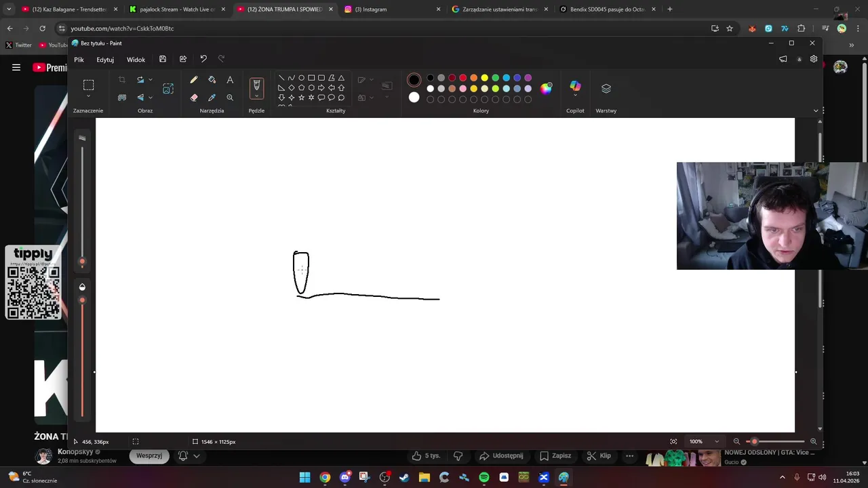Click the Windows Start button

tap(305, 477)
